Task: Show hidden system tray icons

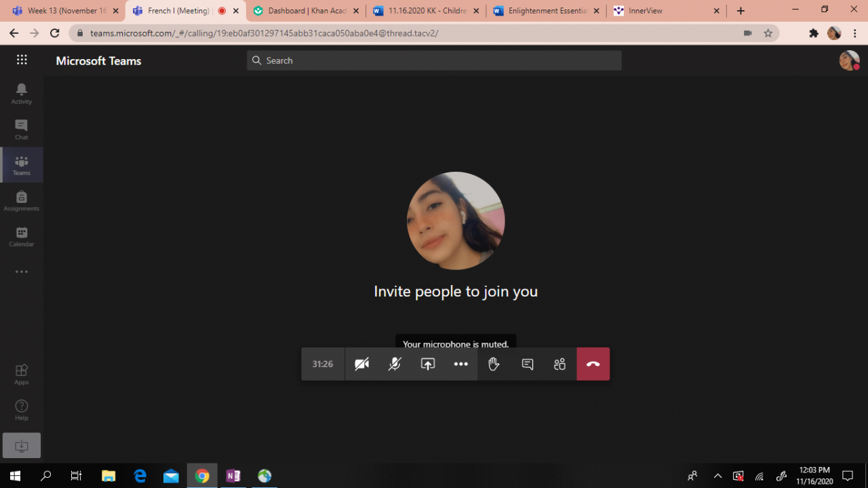Action: (x=717, y=476)
